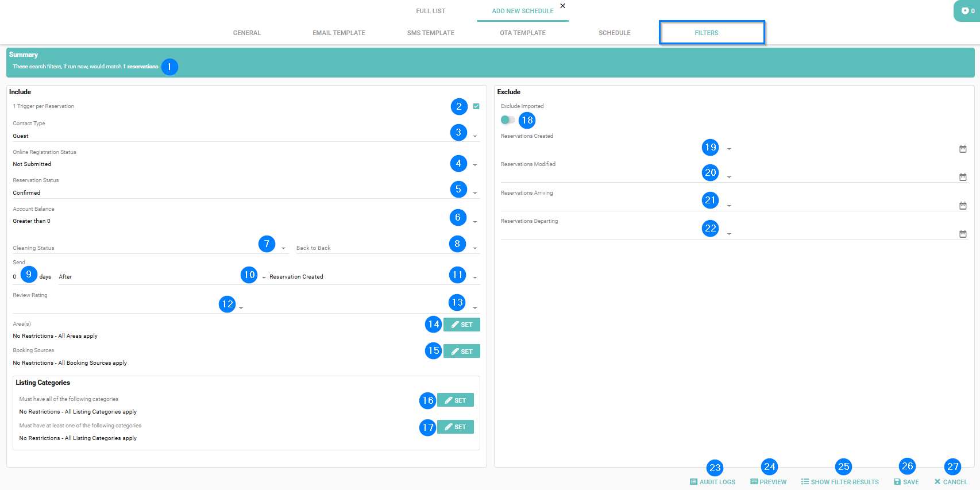Switch to the Email Template tab
The height and width of the screenshot is (490, 980).
pos(338,33)
